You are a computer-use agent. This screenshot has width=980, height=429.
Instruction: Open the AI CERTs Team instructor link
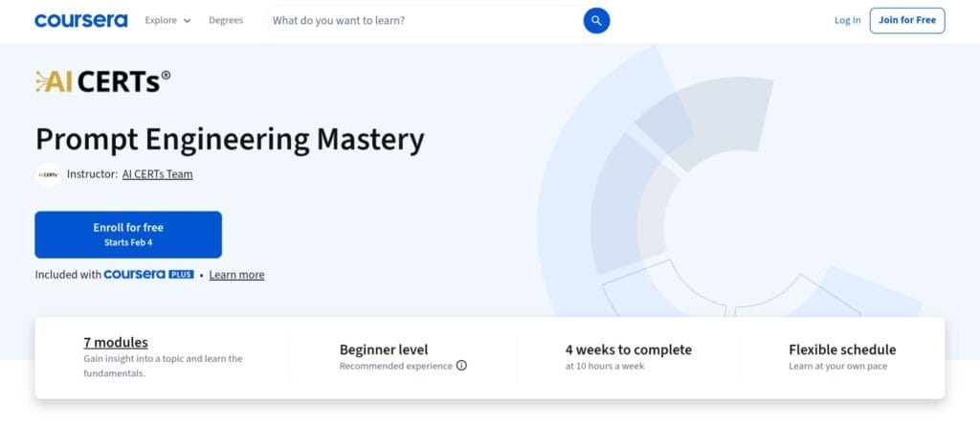[158, 174]
